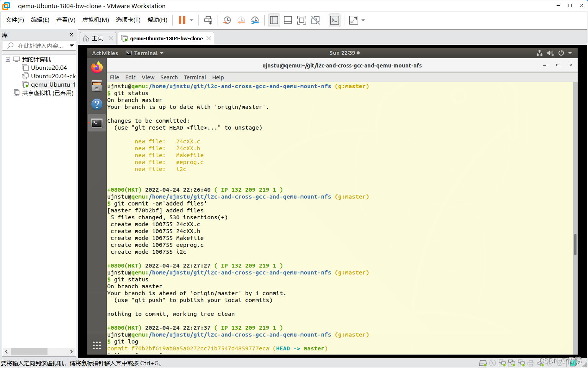Viewport: 588px width, 368px height.
Task: Open the snapshot manager with wrench icon
Action: (x=255, y=20)
